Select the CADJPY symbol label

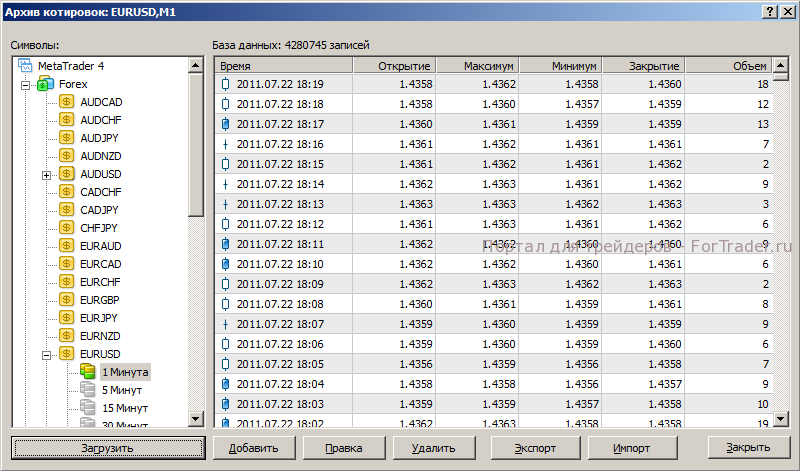point(99,210)
